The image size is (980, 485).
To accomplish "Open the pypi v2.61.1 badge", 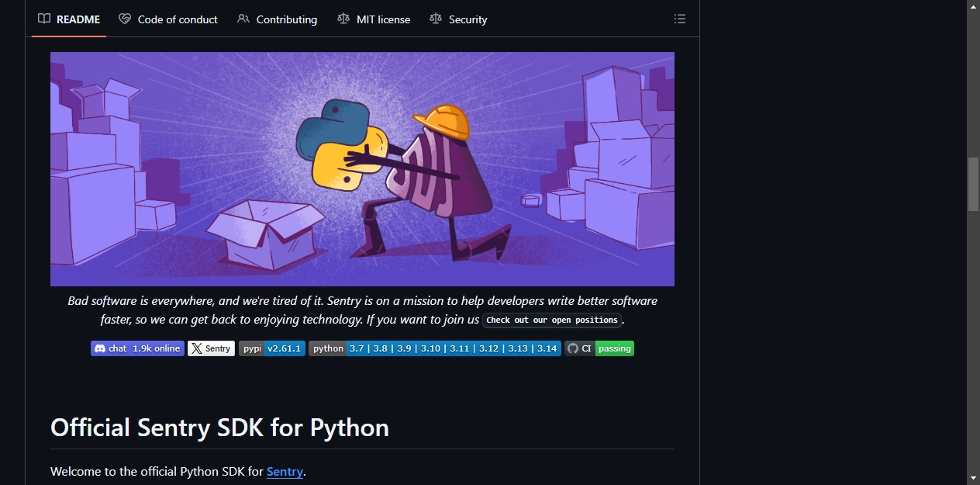I will (271, 348).
